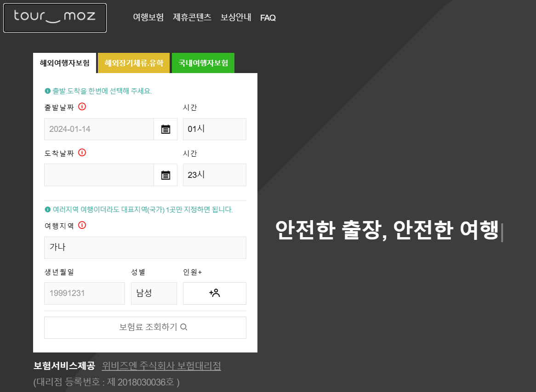
Task: Click the 여행지역 field showing 가나
Action: click(145, 247)
